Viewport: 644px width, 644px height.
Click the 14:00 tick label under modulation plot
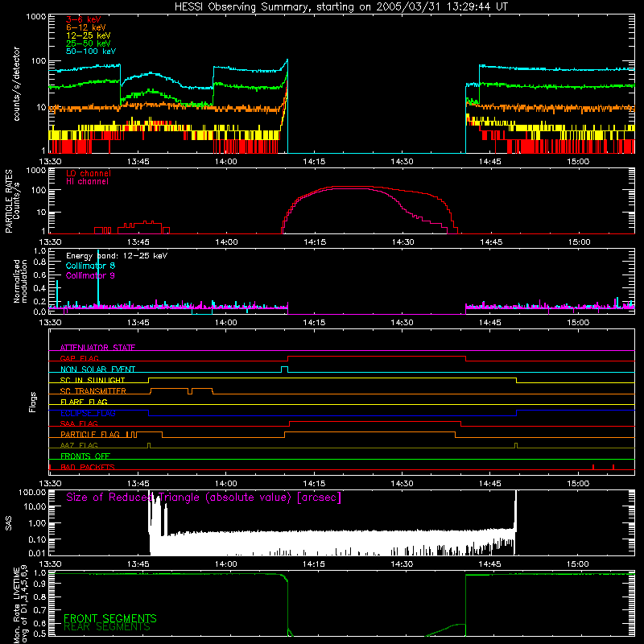coord(226,323)
